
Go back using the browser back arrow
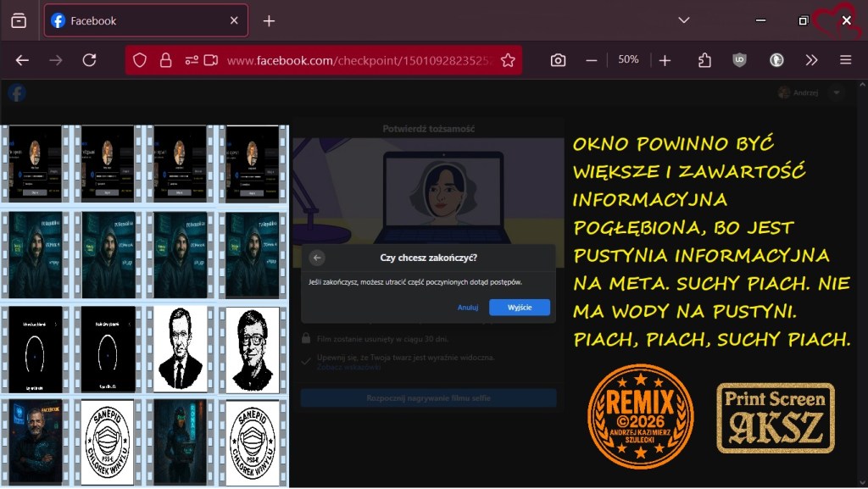pyautogui.click(x=23, y=60)
